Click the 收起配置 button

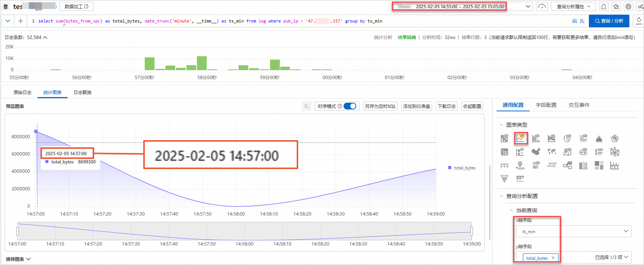[x=472, y=106]
